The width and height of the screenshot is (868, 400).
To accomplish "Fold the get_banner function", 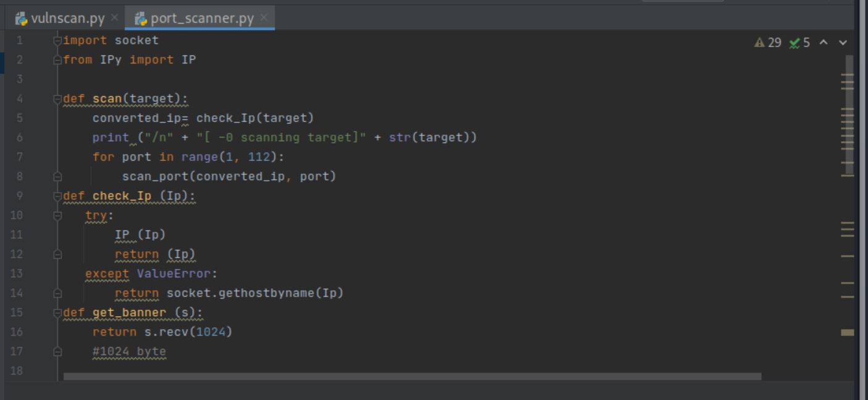I will point(57,312).
